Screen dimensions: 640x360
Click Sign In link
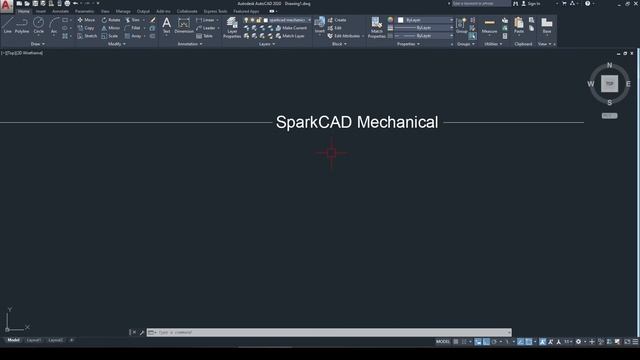pos(531,3)
